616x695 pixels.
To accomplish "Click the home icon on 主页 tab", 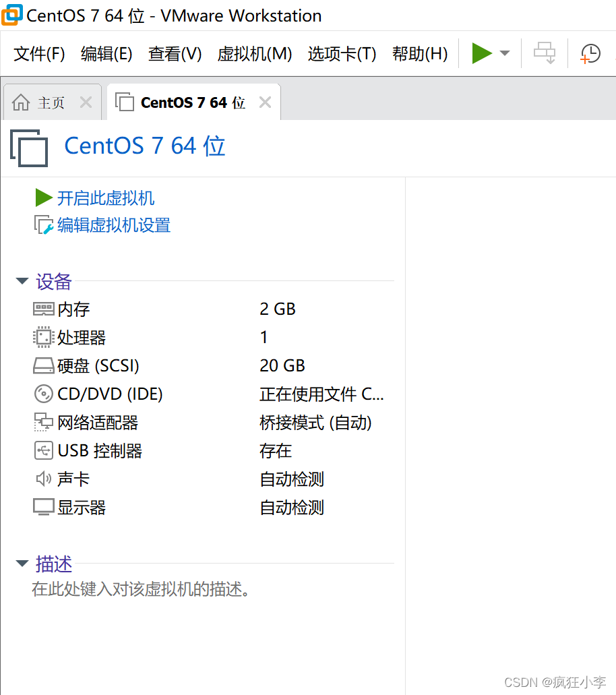I will (x=21, y=102).
